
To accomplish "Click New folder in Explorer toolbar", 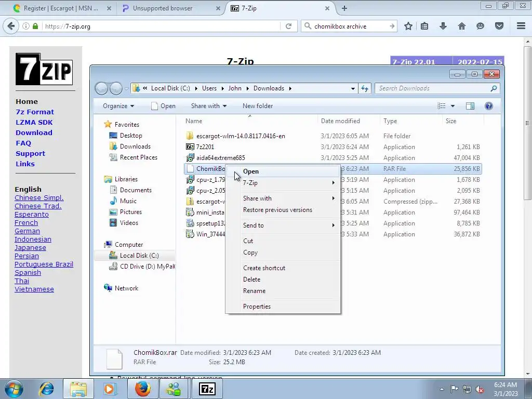I will point(258,106).
